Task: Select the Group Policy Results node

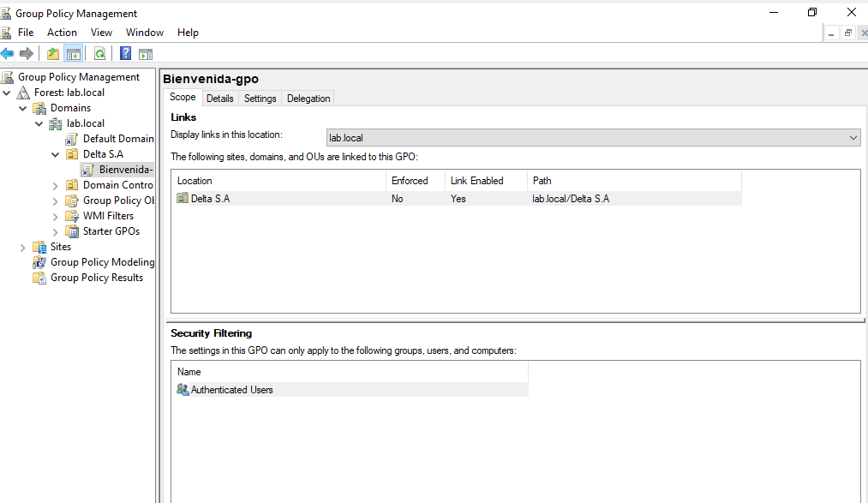Action: 96,278
